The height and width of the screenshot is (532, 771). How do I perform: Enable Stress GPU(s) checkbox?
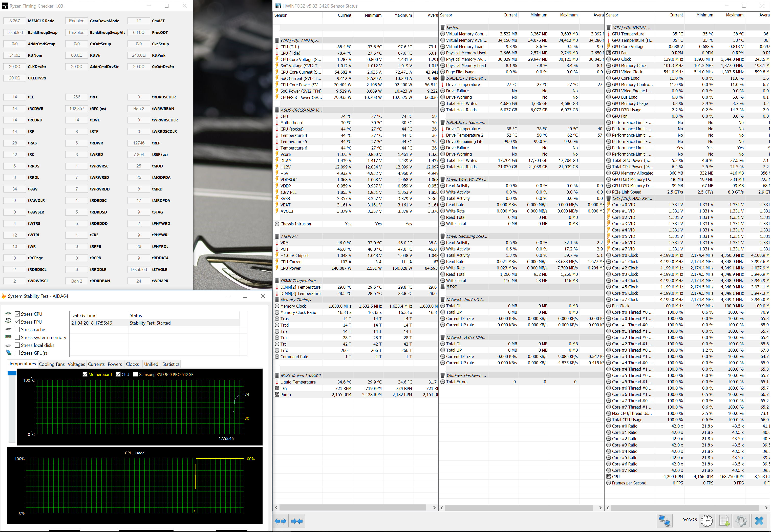coord(17,353)
